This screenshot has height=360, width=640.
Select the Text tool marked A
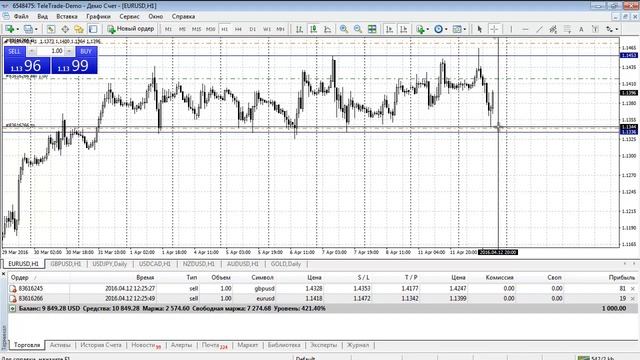(x=581, y=29)
